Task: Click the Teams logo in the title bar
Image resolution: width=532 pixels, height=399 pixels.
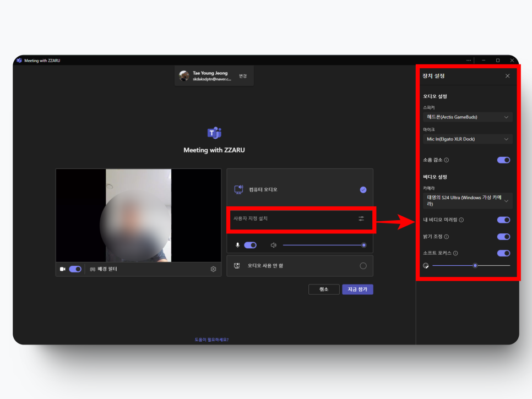Action: pos(19,61)
